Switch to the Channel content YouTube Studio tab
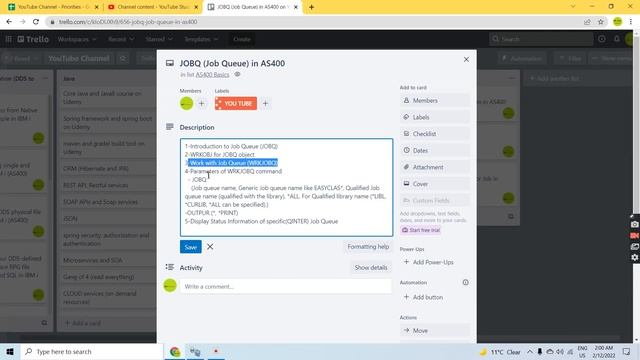Viewport: 640px width, 360px height. [x=152, y=7]
